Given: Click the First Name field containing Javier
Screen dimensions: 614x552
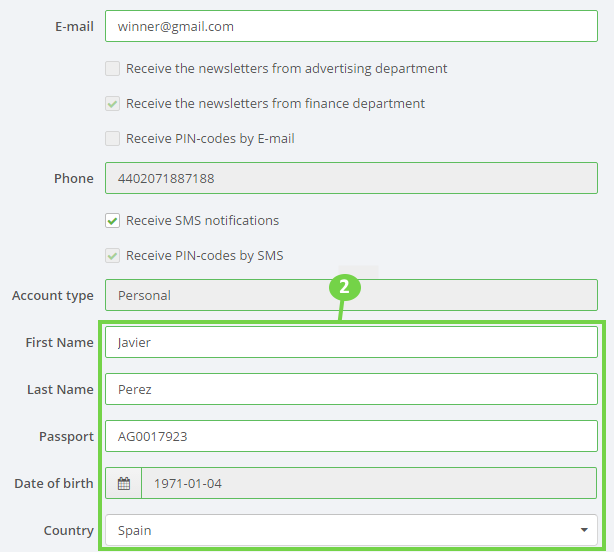Looking at the screenshot, I should pos(350,342).
